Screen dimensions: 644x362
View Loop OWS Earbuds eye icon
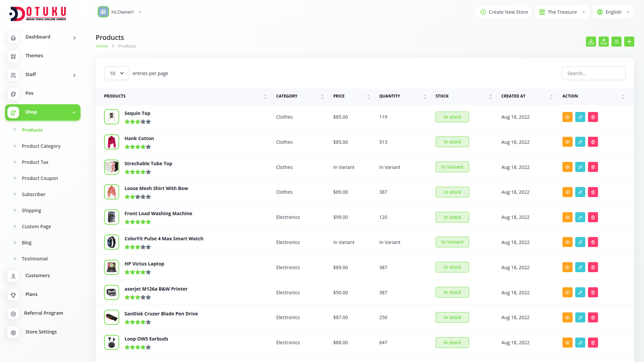(567, 343)
